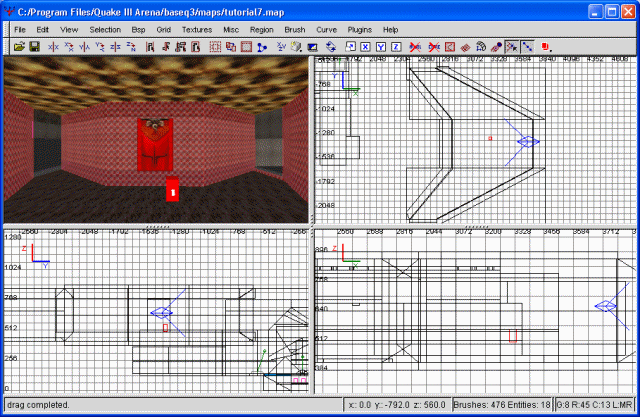The height and width of the screenshot is (417, 640).
Task: Select the red entity box in bottom-right view
Action: 513,335
